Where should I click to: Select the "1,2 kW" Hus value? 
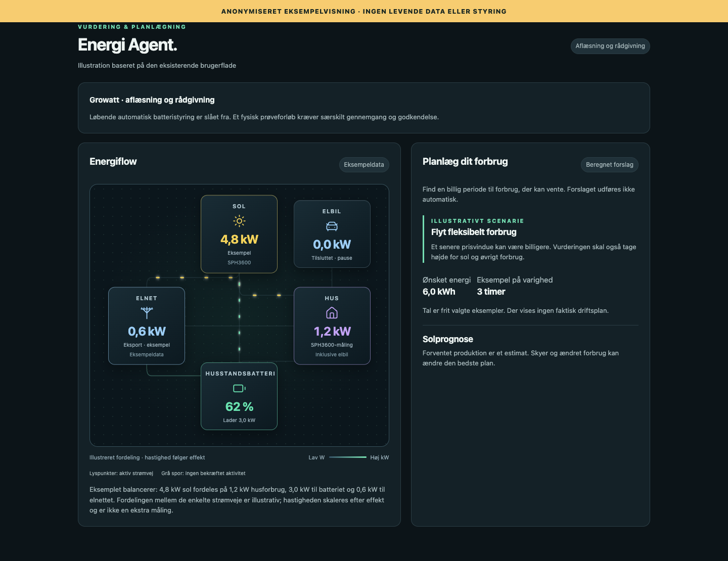click(332, 332)
